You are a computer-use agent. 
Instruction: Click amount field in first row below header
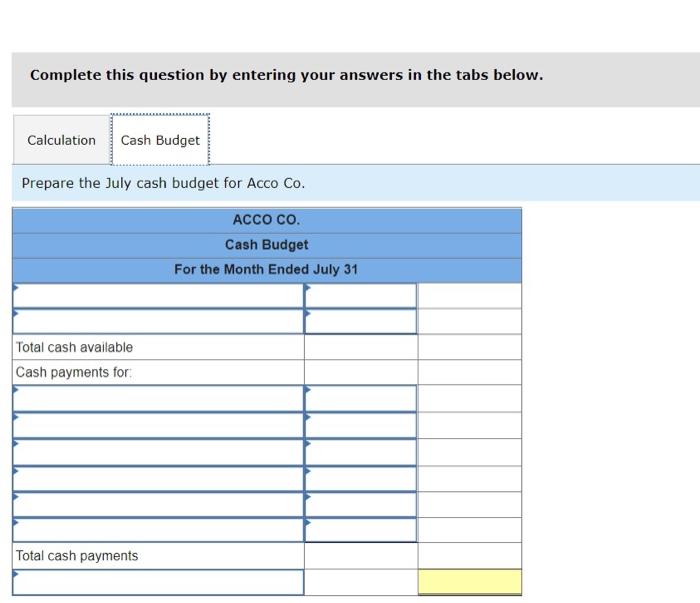pos(361,296)
